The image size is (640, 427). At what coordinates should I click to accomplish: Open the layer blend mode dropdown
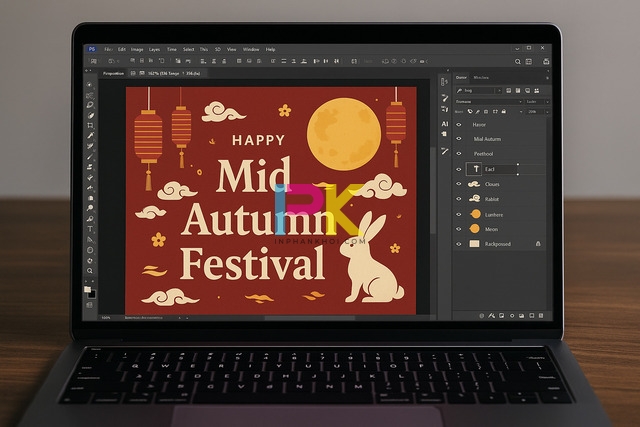(488, 101)
